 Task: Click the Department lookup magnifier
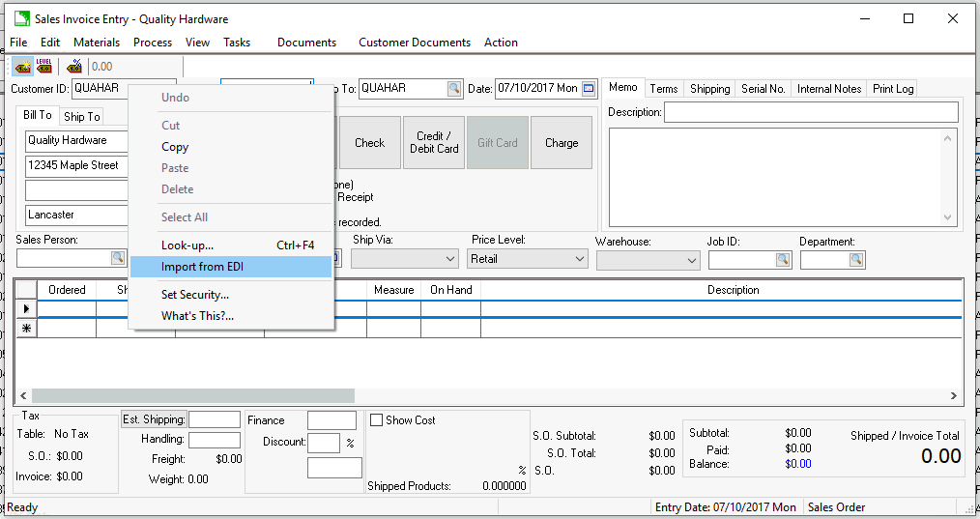click(x=856, y=260)
